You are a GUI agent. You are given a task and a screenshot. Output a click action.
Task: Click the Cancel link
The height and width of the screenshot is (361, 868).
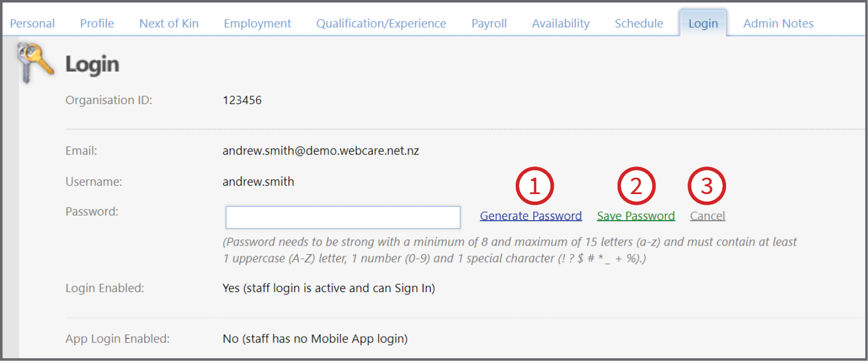pyautogui.click(x=707, y=216)
